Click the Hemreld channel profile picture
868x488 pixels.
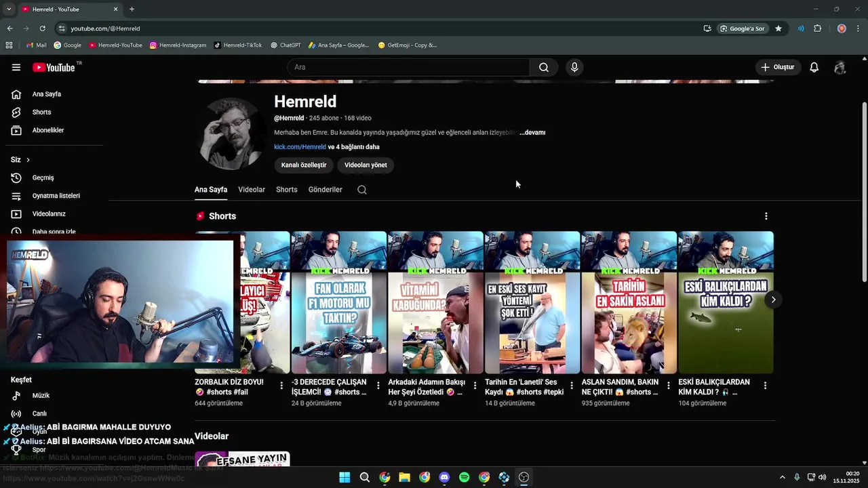[x=231, y=134]
